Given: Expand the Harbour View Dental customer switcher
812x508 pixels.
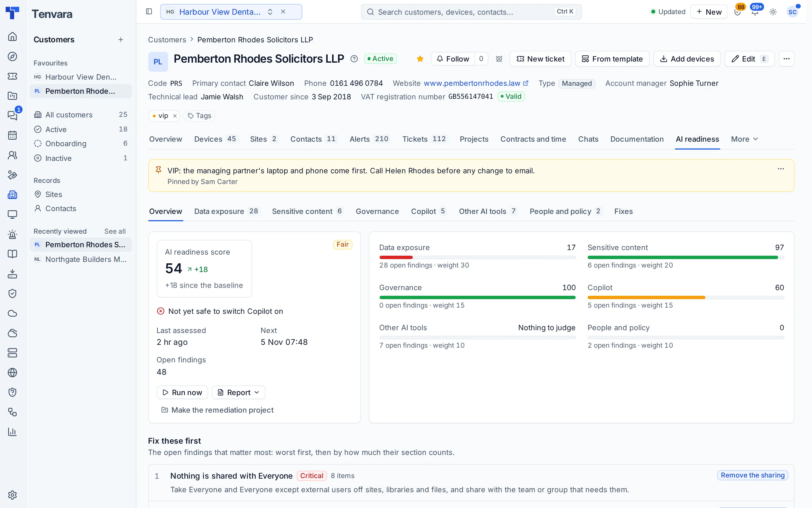Looking at the screenshot, I should (x=270, y=12).
